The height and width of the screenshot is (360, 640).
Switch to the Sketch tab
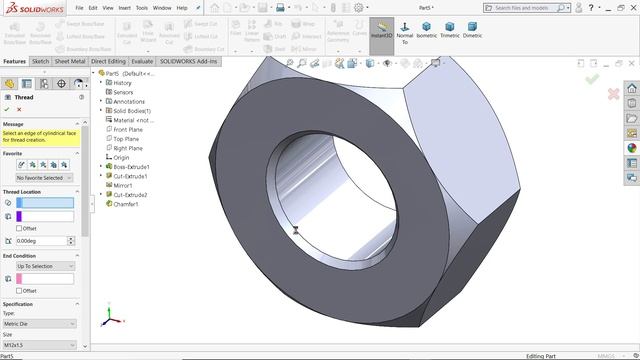click(x=40, y=61)
